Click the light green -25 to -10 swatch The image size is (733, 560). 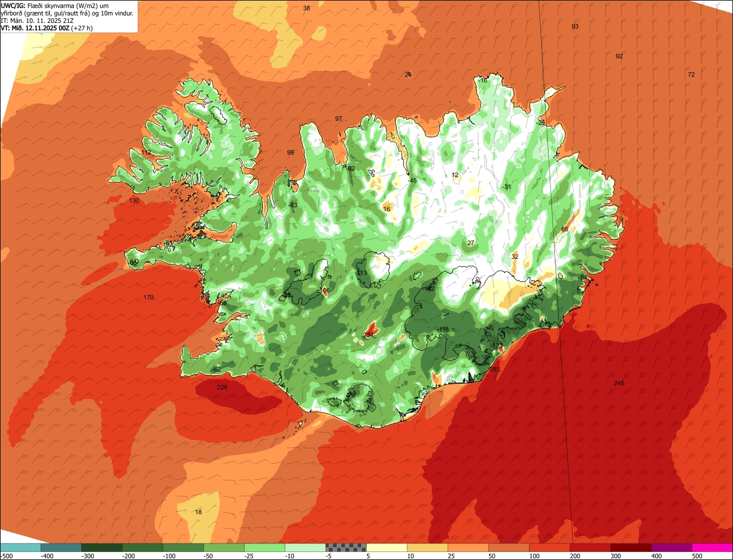[264, 547]
